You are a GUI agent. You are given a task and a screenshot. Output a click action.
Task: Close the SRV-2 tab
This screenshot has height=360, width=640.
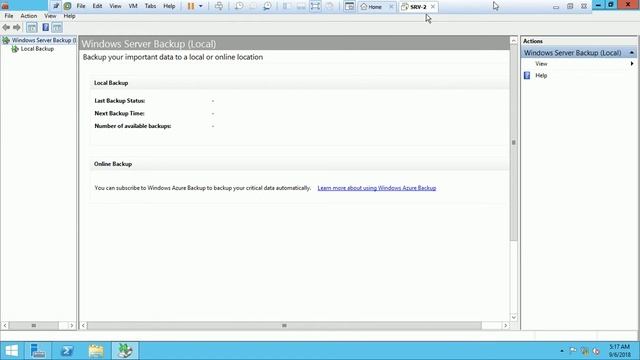point(433,7)
